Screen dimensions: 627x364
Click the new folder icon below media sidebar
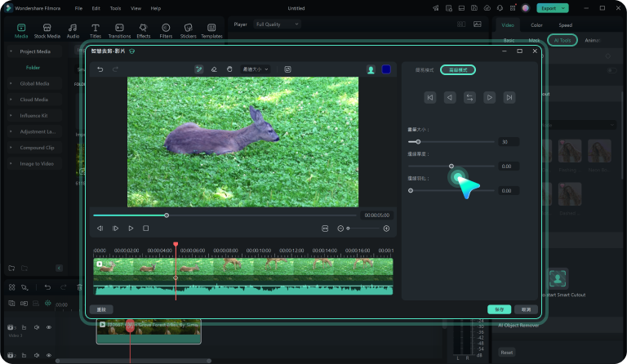(x=11, y=269)
